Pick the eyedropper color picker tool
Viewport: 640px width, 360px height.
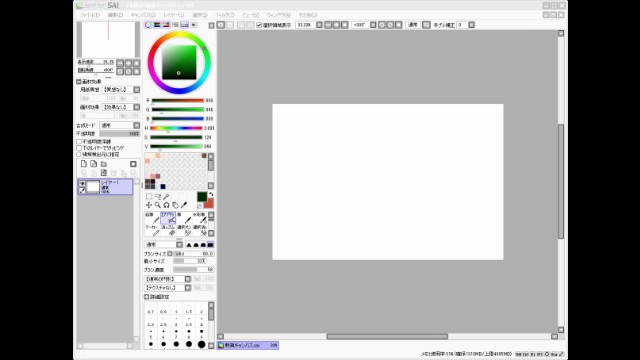[184, 205]
